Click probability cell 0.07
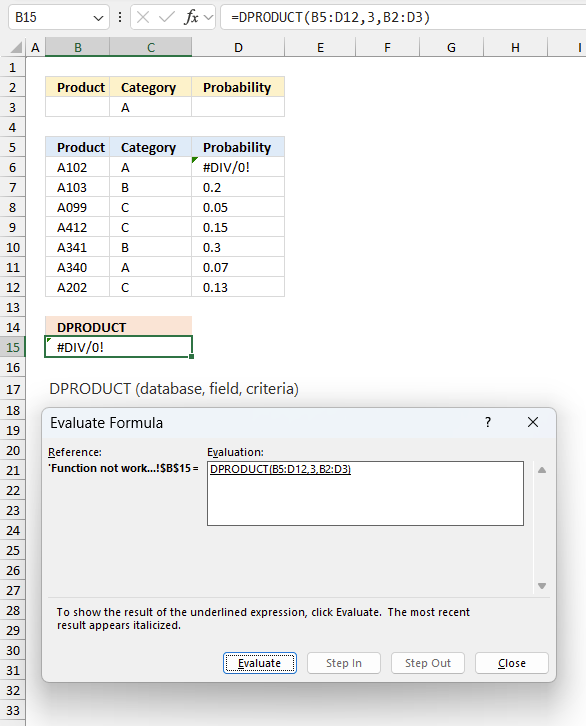586x726 pixels. (x=238, y=267)
